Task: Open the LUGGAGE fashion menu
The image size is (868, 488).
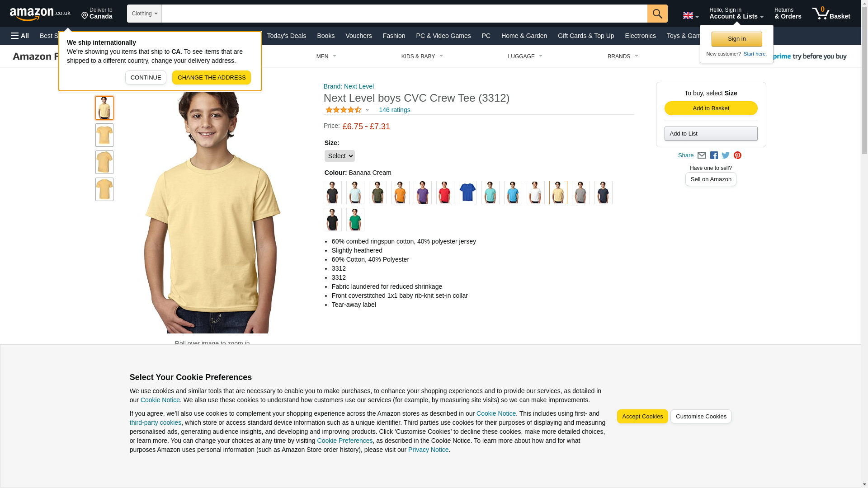Action: 525,56
